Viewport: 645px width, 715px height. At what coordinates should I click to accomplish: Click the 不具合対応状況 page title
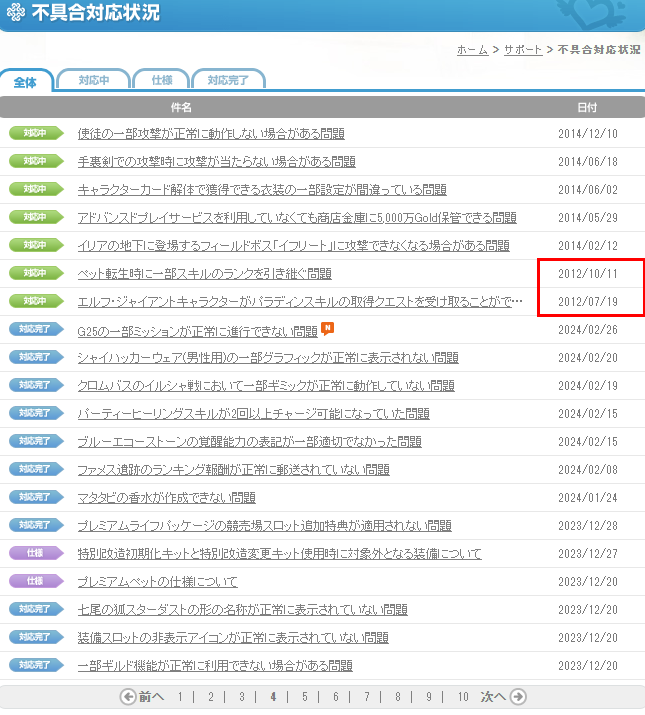tap(96, 12)
